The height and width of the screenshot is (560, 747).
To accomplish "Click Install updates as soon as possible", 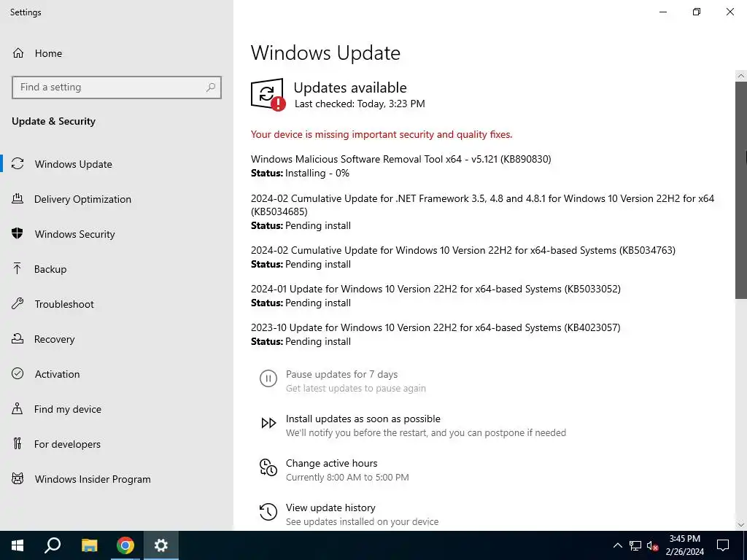I will point(363,419).
